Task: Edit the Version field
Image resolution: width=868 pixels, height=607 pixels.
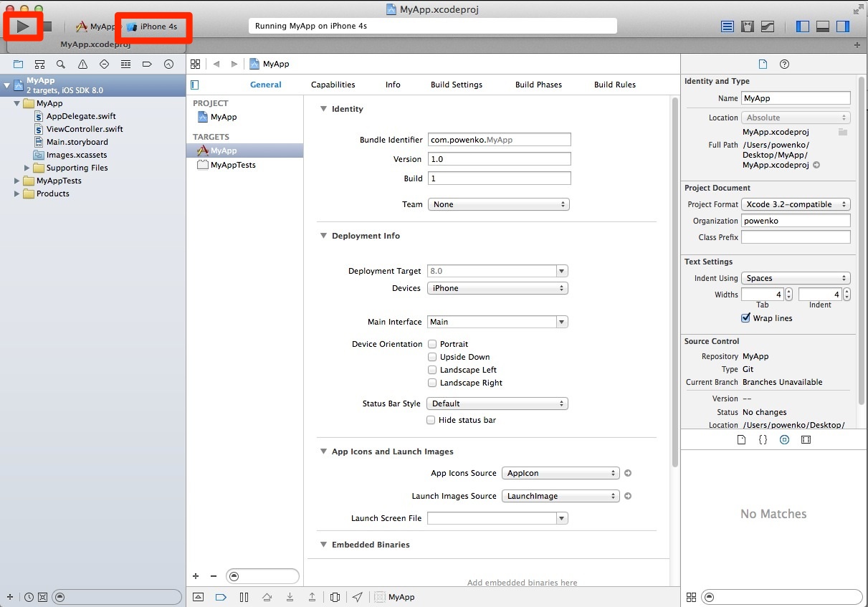Action: coord(500,159)
